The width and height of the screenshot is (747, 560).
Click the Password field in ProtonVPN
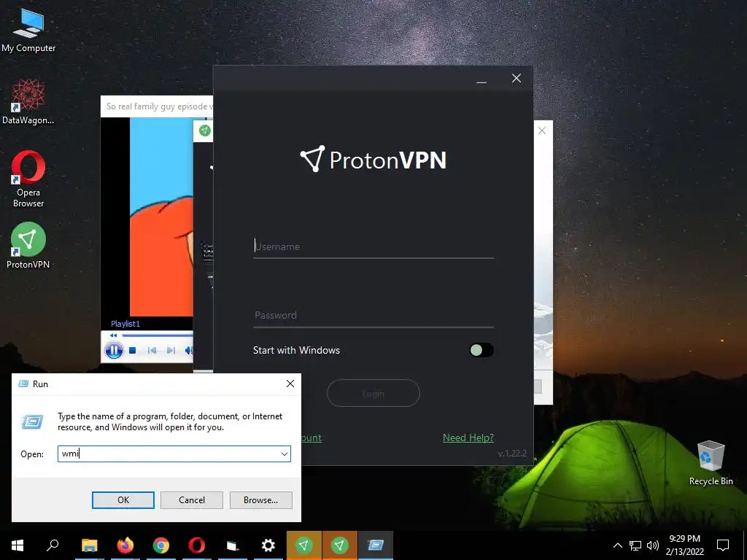pos(373,315)
